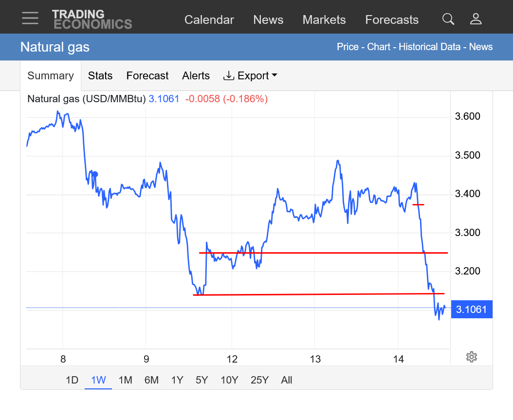Show All historical data range
513x420 pixels.
click(x=287, y=380)
